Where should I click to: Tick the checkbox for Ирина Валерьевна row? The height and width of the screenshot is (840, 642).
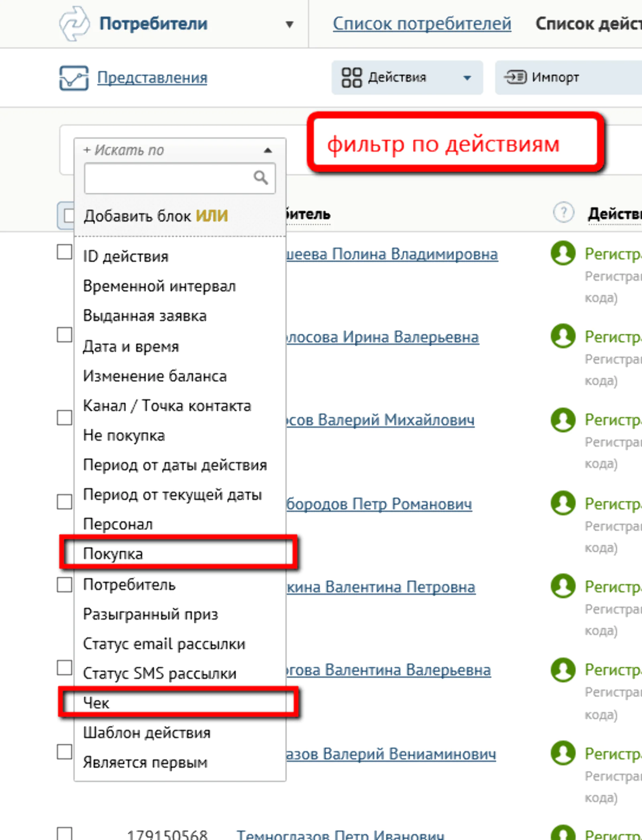click(x=64, y=335)
